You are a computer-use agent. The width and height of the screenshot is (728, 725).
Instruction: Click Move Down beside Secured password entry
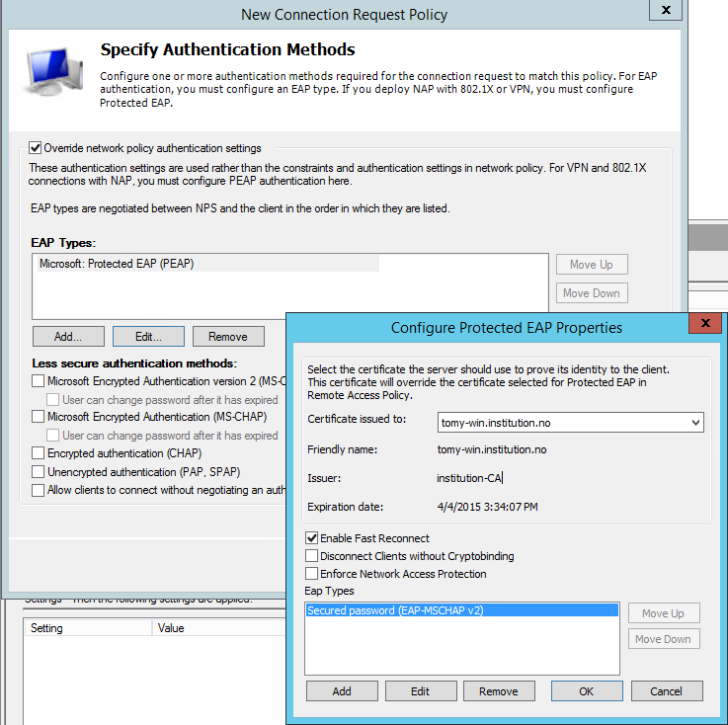(663, 639)
